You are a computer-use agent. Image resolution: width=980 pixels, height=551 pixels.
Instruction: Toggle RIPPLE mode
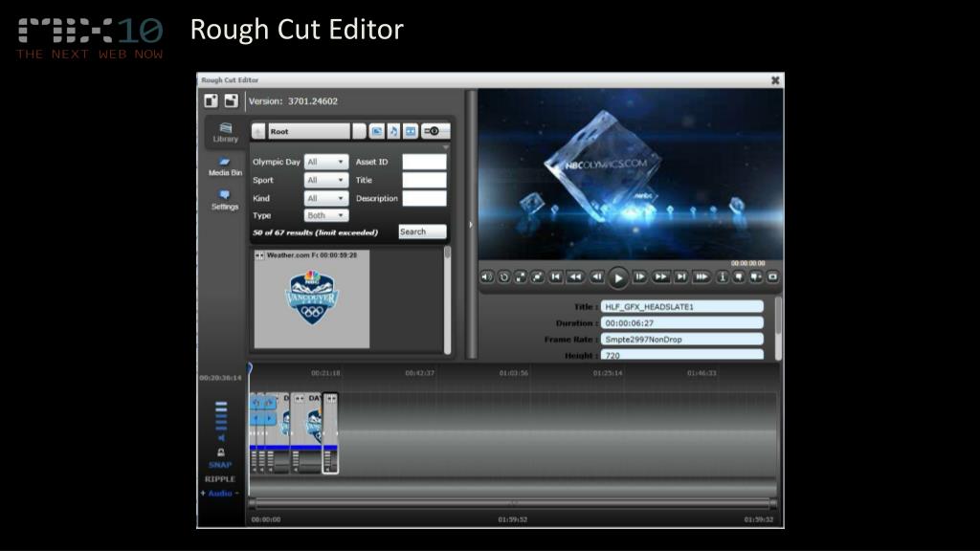coord(220,479)
